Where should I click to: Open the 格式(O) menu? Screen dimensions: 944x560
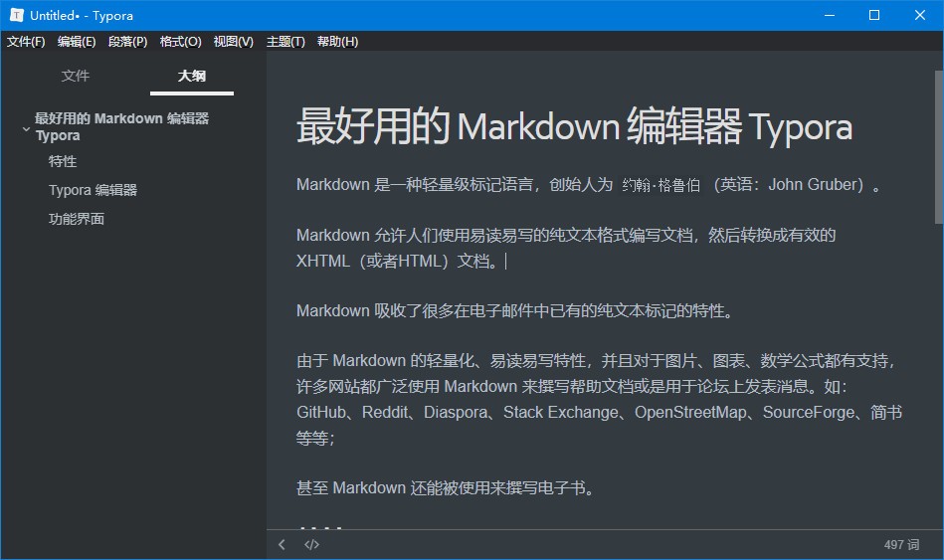pyautogui.click(x=181, y=42)
